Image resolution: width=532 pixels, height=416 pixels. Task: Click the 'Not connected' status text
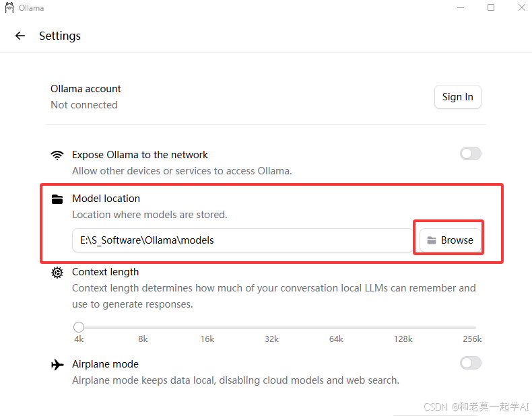84,105
